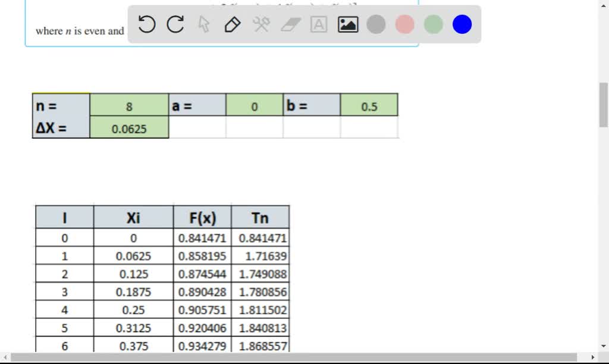Select the Tn cell 1.868557
The height and width of the screenshot is (364, 609).
[x=260, y=346]
